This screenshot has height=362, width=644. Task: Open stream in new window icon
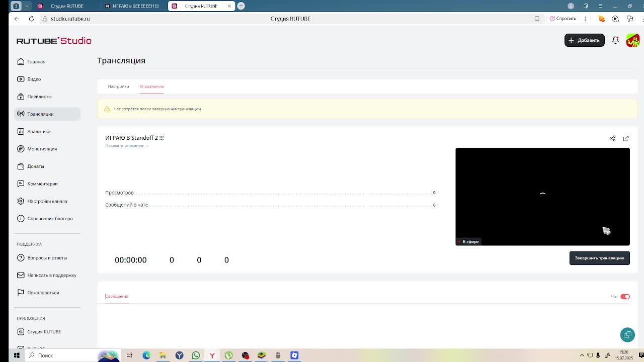(x=626, y=138)
